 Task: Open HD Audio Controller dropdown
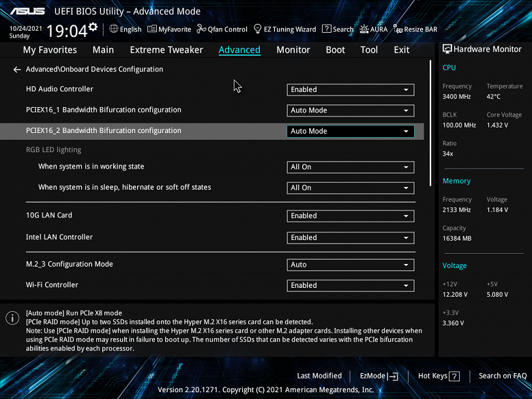pos(351,89)
